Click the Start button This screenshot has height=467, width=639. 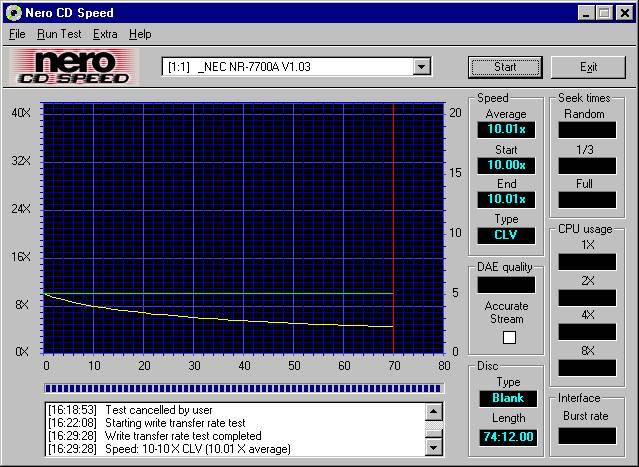(505, 67)
